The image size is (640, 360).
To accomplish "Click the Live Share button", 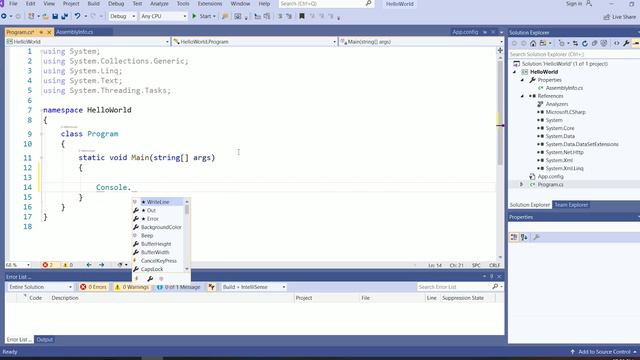I will point(620,17).
